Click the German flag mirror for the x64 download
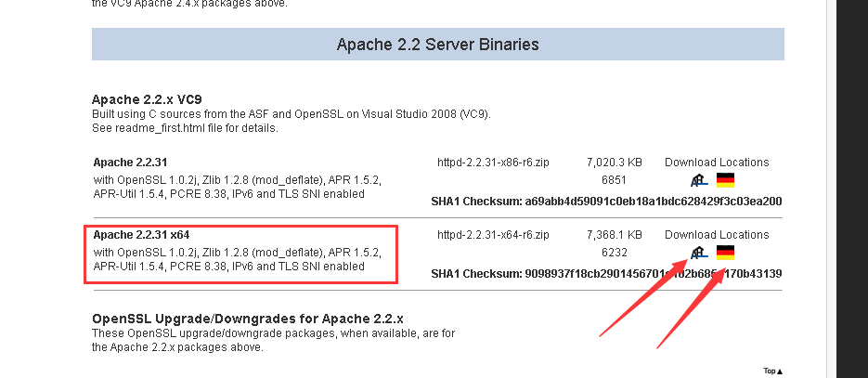868x378 pixels. pyautogui.click(x=726, y=253)
